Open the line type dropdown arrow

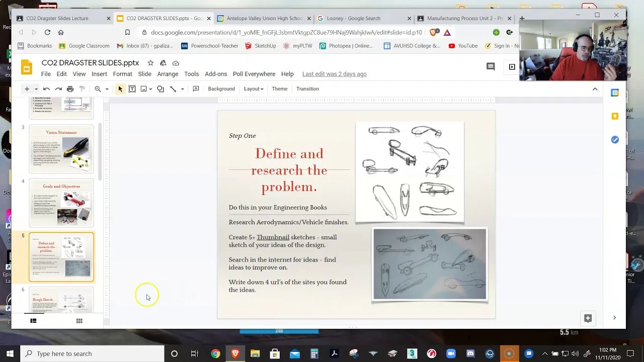click(182, 89)
